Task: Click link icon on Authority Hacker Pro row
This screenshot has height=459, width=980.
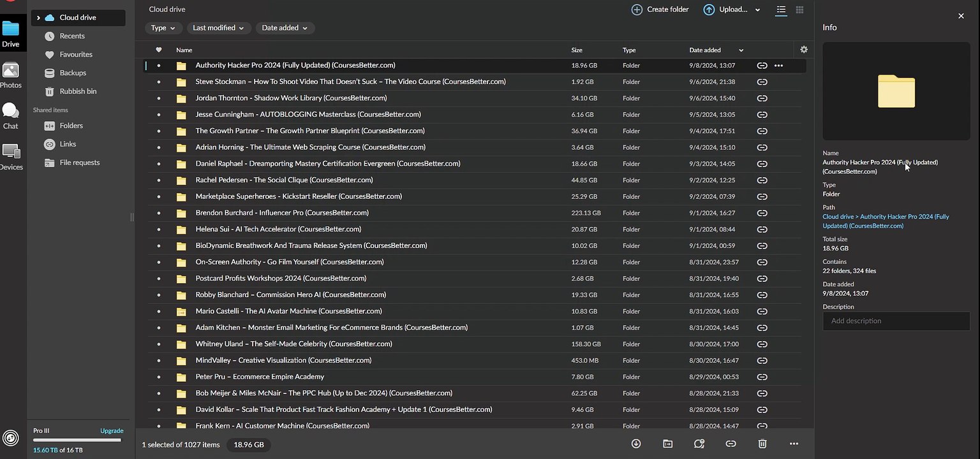Action: click(762, 65)
